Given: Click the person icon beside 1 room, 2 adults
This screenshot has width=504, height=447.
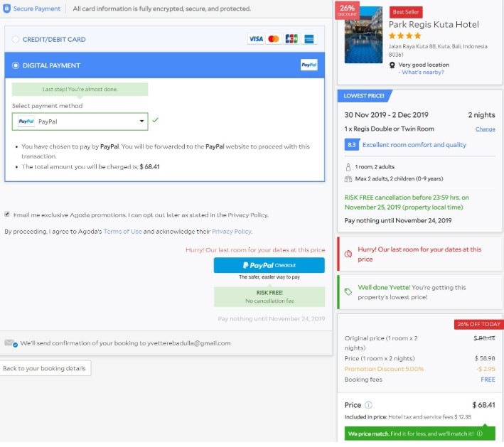Looking at the screenshot, I should [348, 167].
